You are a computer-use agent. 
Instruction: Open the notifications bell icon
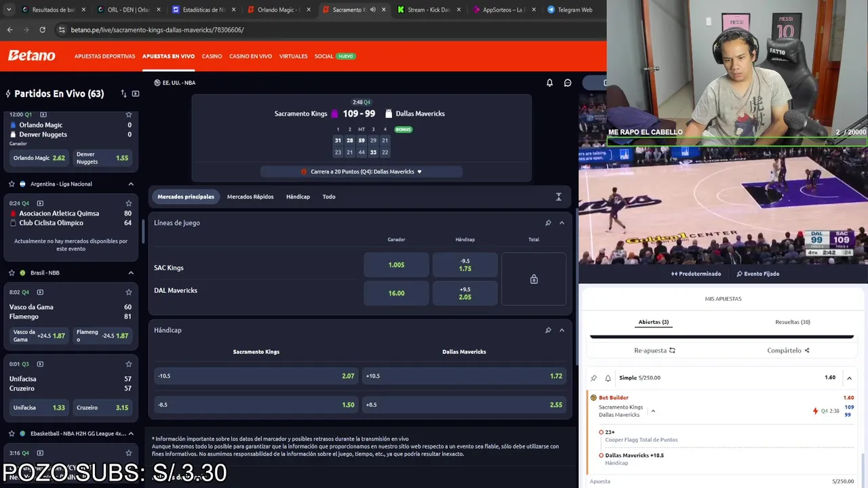coord(550,83)
